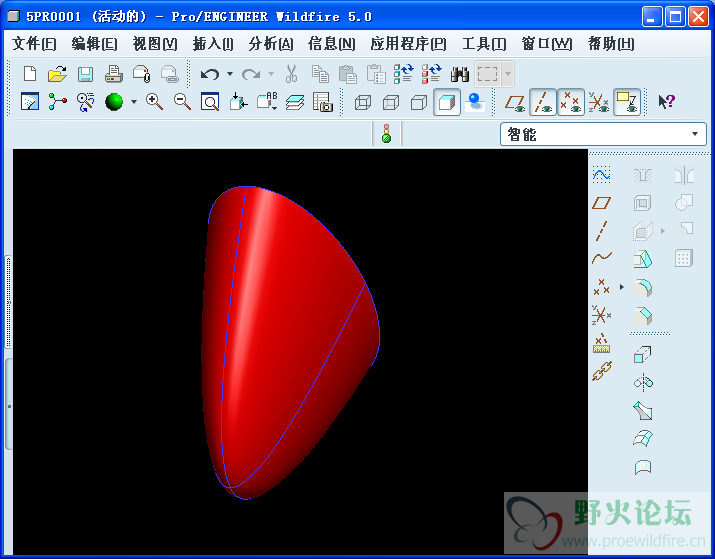Toggle datum axes visibility

543,102
